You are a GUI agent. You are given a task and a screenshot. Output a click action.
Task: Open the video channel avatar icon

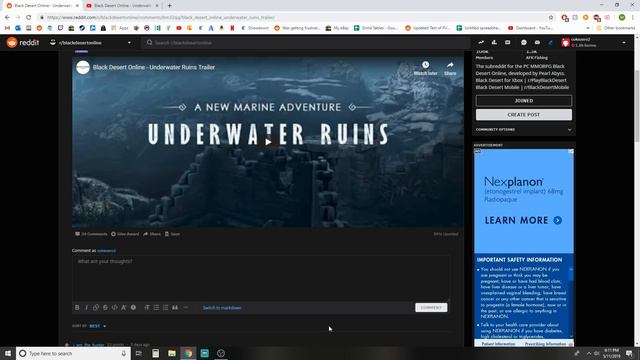coord(83,67)
